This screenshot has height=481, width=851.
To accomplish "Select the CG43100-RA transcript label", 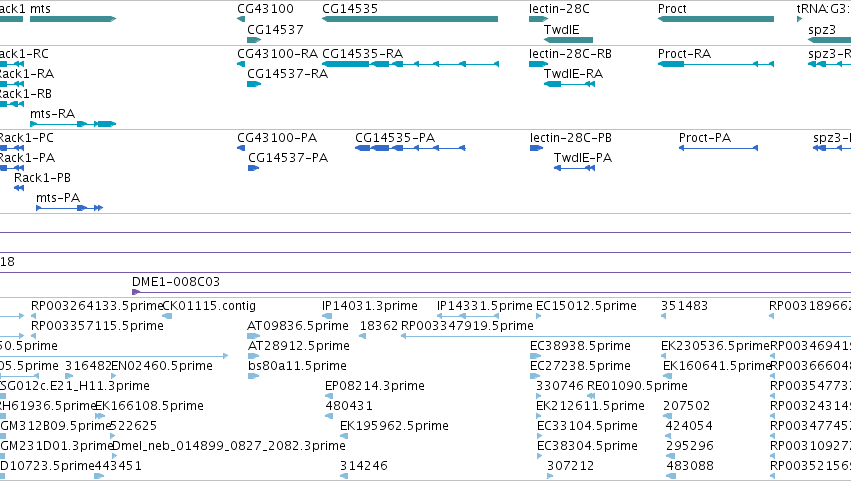I will click(277, 54).
